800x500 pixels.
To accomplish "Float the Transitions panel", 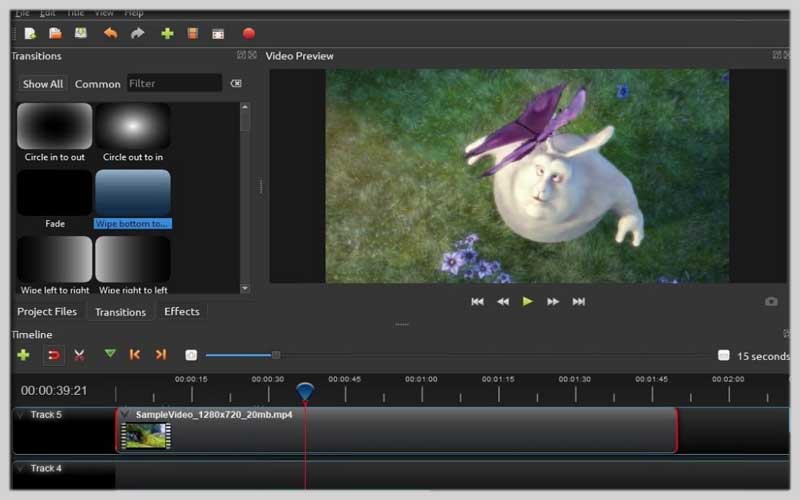I will (241, 55).
